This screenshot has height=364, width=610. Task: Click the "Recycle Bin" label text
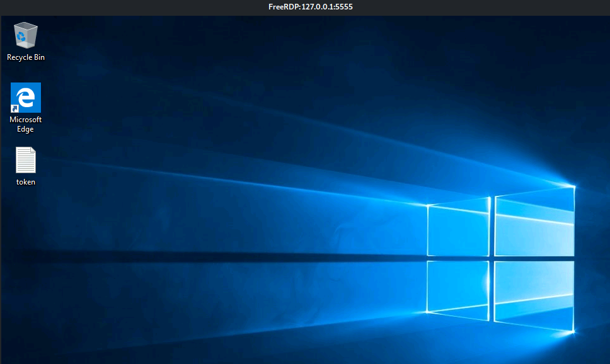[x=26, y=57]
